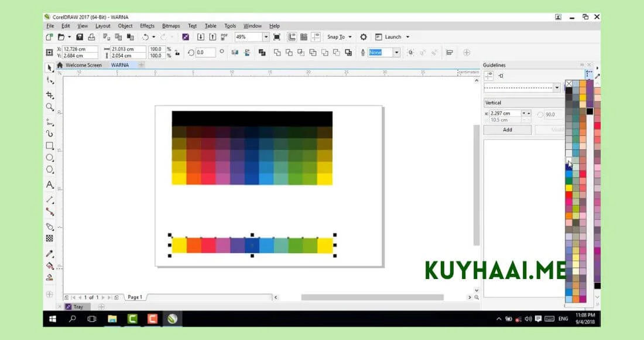Click the guideline x position 2.297 cm field
Viewport: 644px width, 340px height.
(x=505, y=113)
